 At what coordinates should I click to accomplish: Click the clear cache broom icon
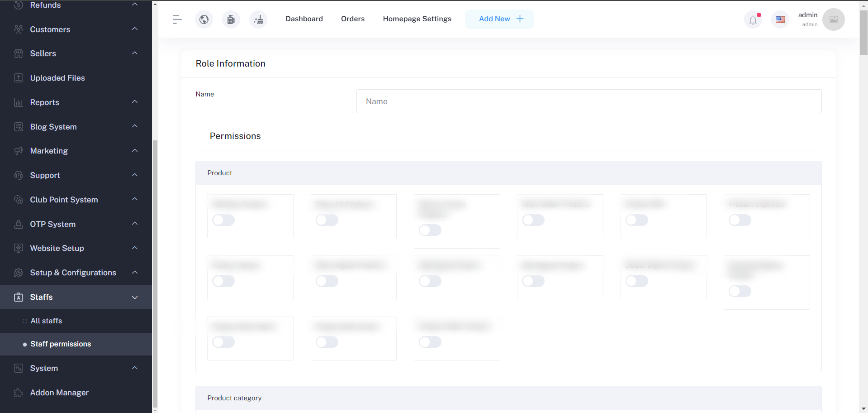click(258, 19)
